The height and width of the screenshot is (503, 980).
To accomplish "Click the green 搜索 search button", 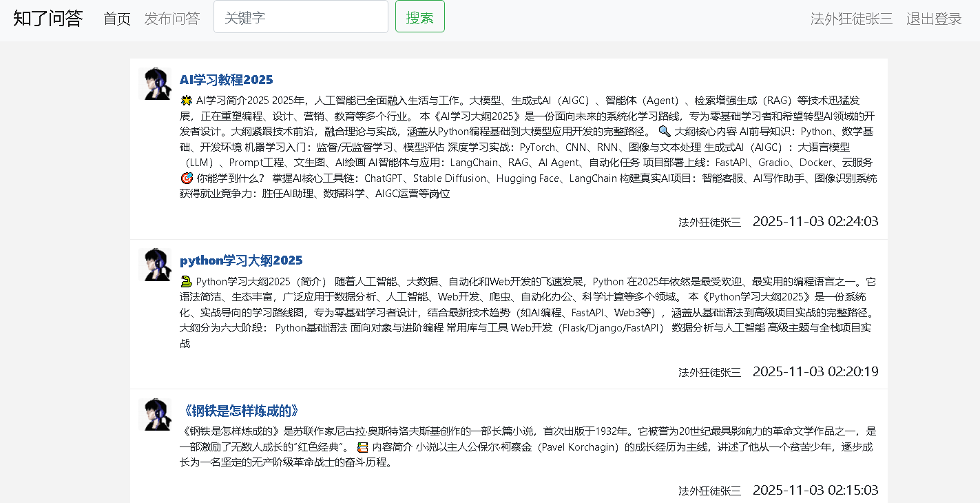I will (x=419, y=18).
